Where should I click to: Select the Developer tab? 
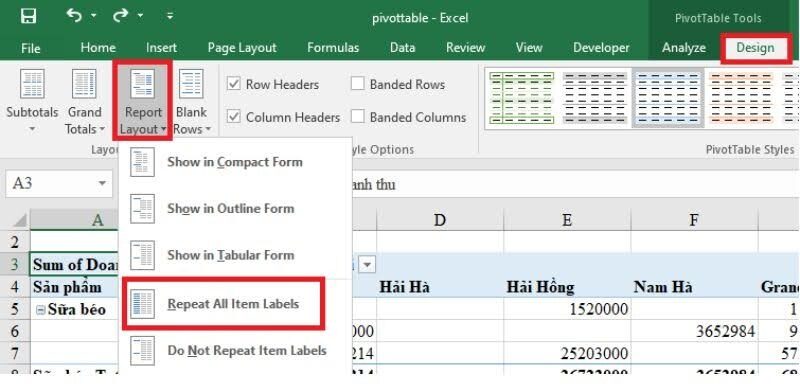601,48
